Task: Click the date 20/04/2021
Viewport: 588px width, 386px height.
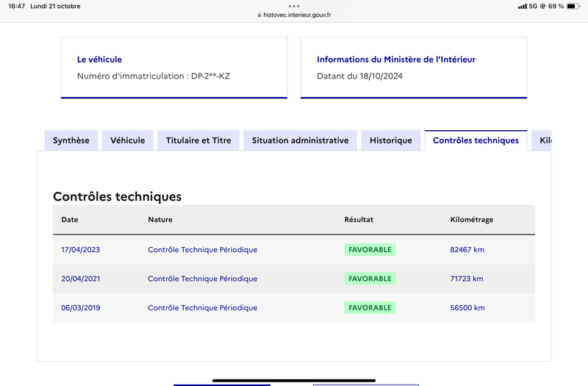Action: [81, 279]
